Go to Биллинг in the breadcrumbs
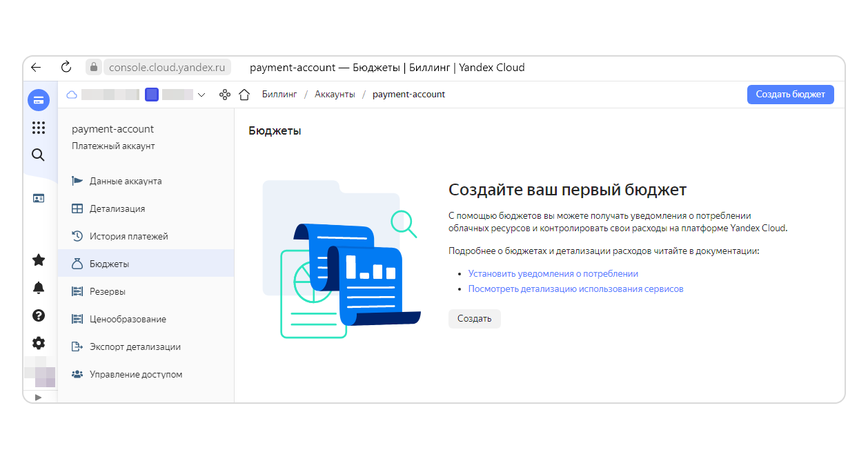The width and height of the screenshot is (868, 459). [279, 95]
